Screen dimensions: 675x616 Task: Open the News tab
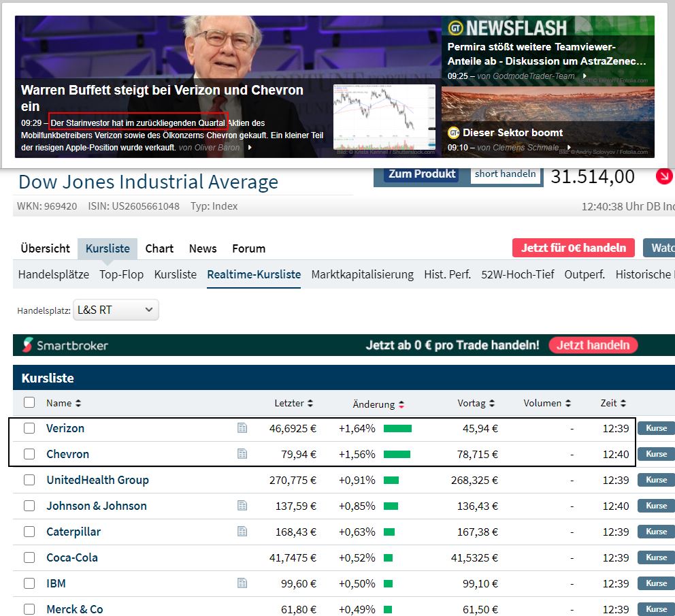pyautogui.click(x=203, y=248)
